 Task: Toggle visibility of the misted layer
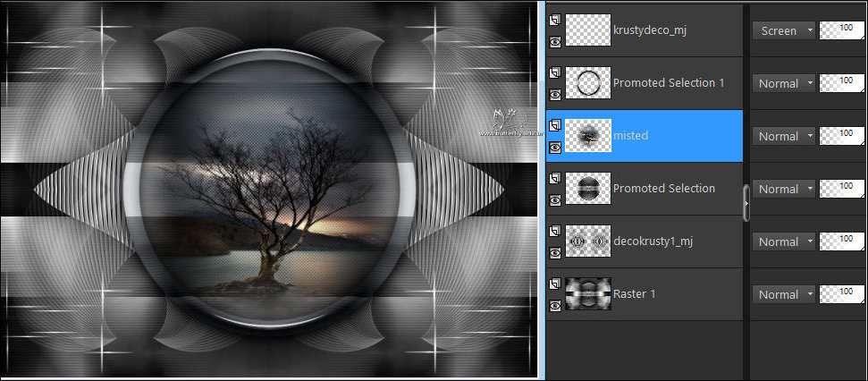(x=554, y=146)
